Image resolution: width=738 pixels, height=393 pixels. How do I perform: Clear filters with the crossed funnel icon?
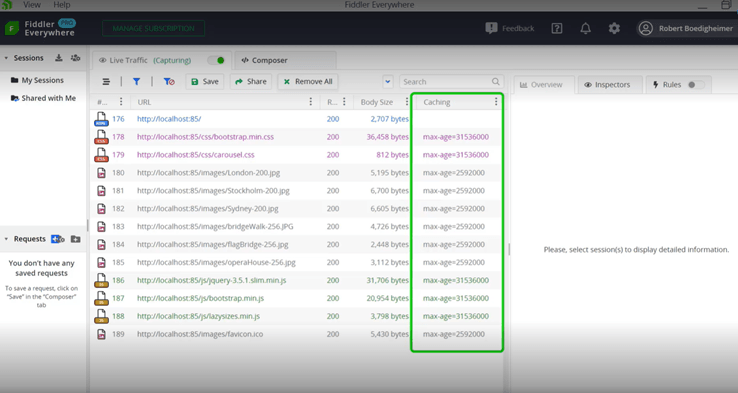pos(169,81)
